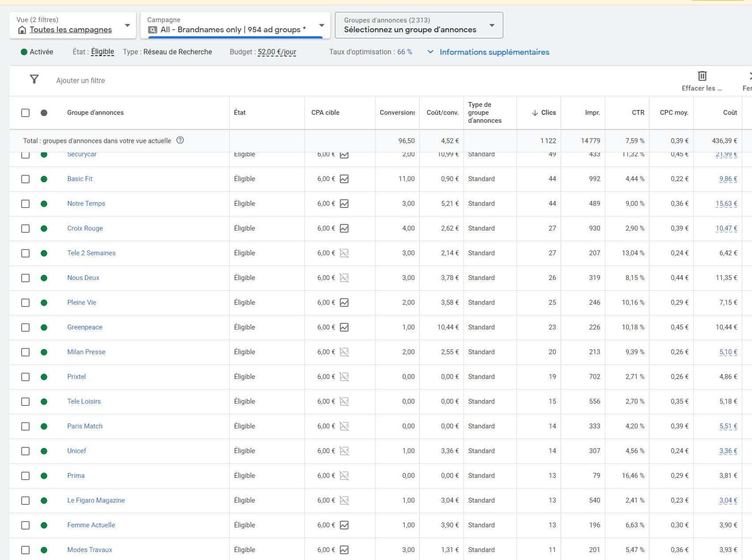The height and width of the screenshot is (560, 752).
Task: Tick the Unicef row checkbox
Action: point(26,451)
